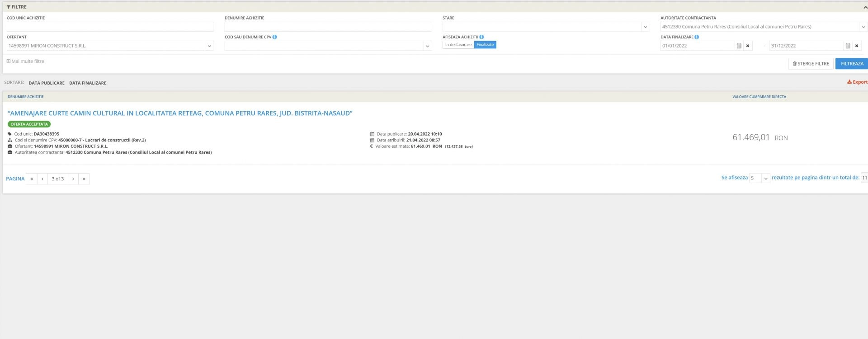Select the Finalizate toggle option
868x339 pixels.
tap(485, 45)
